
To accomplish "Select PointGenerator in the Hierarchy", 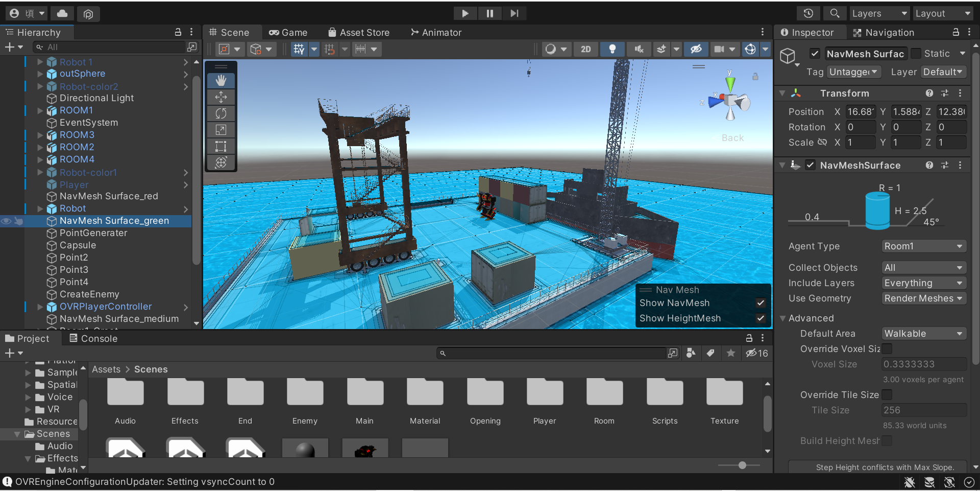I will pos(93,233).
